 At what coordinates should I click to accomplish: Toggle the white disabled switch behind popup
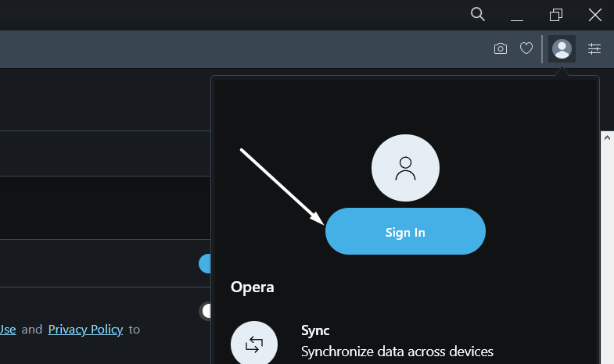point(205,311)
